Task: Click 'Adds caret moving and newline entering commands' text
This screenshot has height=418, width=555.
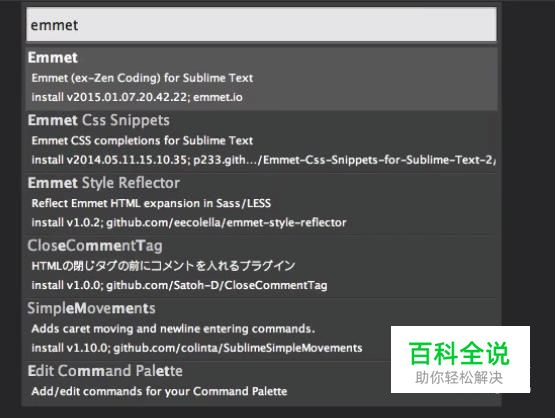Action: point(173,329)
